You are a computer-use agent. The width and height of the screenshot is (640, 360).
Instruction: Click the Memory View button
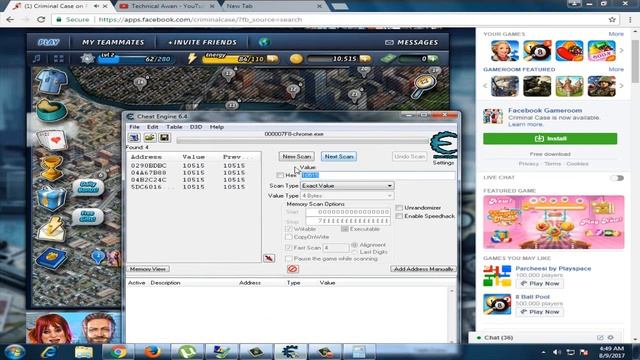coord(148,269)
